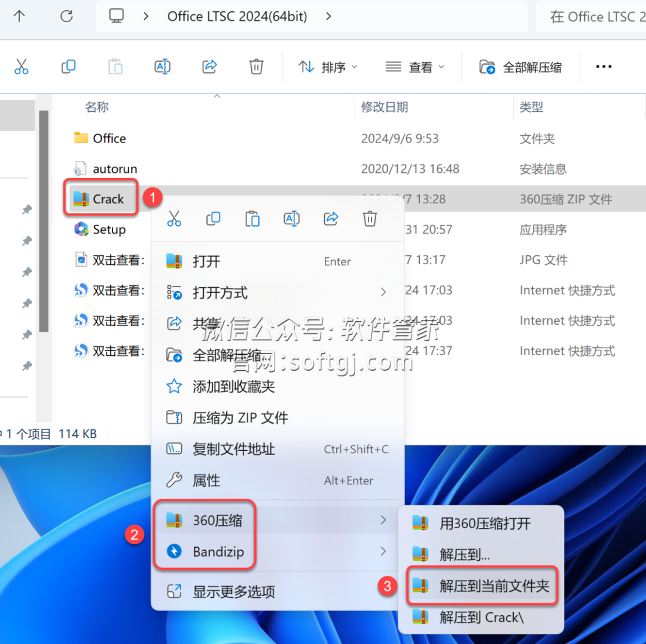Choose 解压到 Crack\ in submenu

[x=481, y=617]
